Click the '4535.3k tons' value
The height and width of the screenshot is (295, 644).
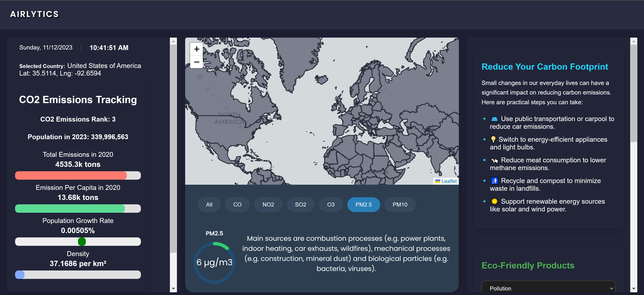(x=78, y=164)
